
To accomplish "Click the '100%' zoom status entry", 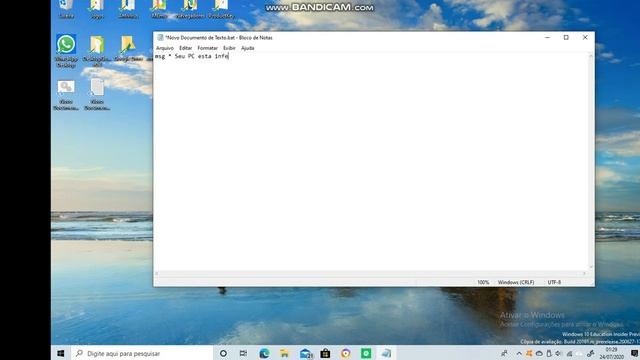I will pyautogui.click(x=483, y=282).
